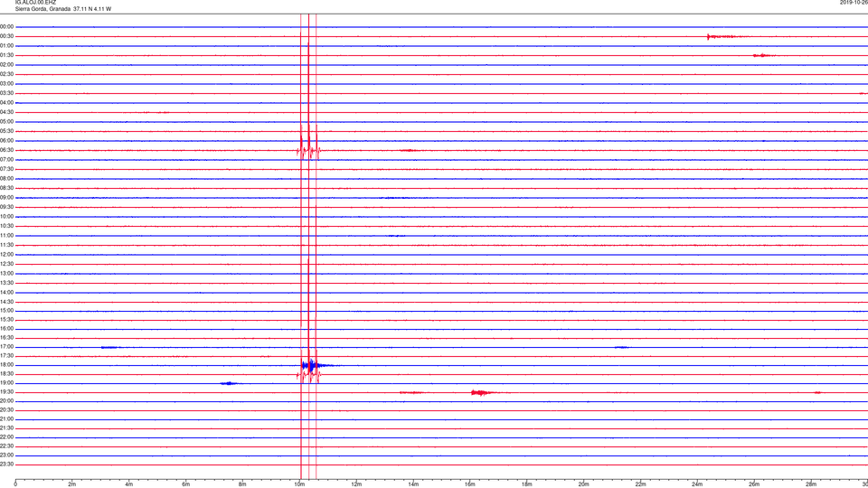Click the 17:30 row label
Image resolution: width=868 pixels, height=488 pixels.
pos(6,356)
